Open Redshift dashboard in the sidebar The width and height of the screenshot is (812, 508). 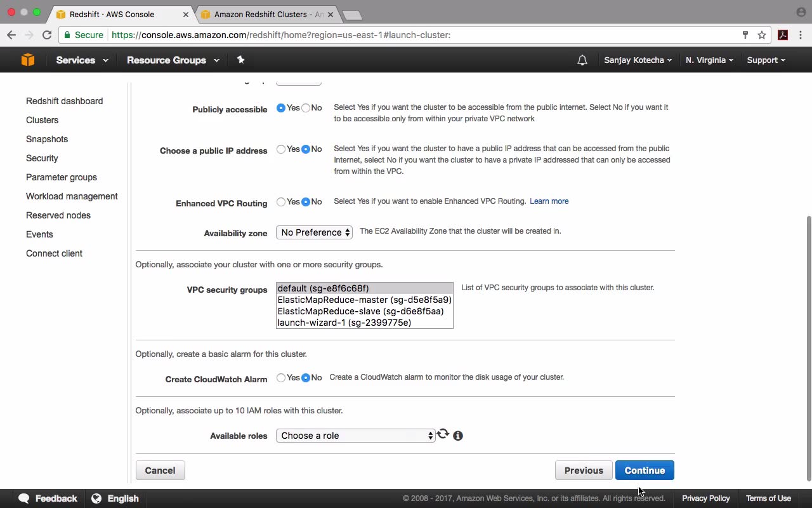tap(64, 101)
